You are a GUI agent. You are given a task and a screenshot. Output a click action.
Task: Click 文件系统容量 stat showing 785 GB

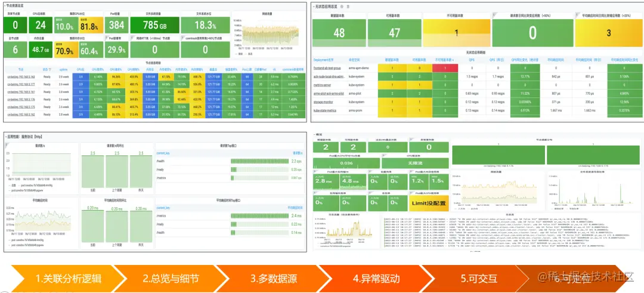[x=155, y=25]
